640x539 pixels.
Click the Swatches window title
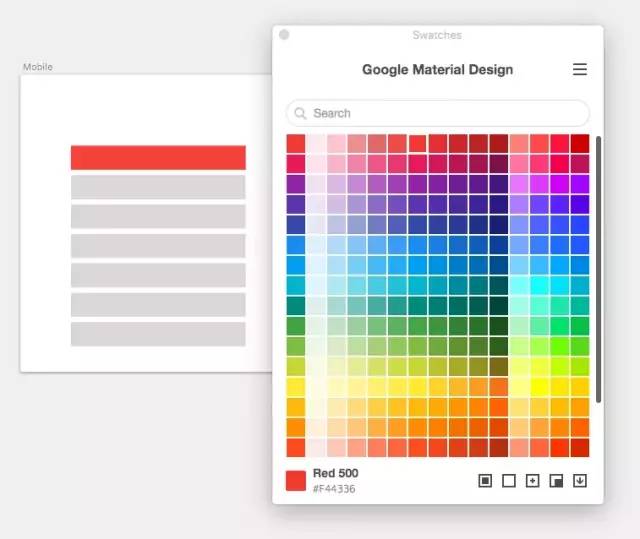(437, 35)
